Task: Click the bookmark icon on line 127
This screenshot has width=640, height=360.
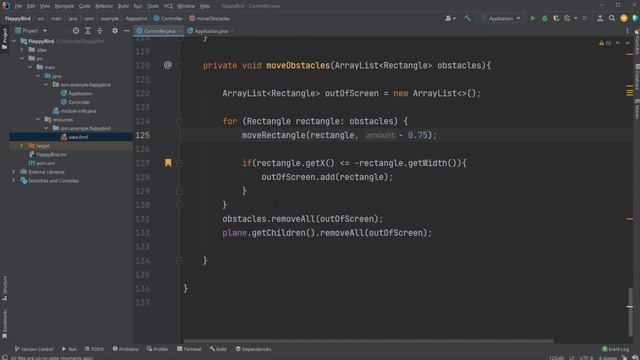Action: coord(168,163)
